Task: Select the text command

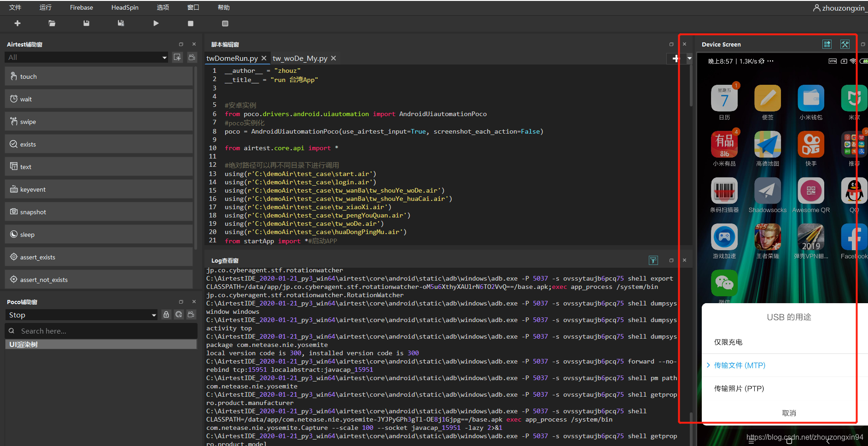Action: (x=99, y=167)
